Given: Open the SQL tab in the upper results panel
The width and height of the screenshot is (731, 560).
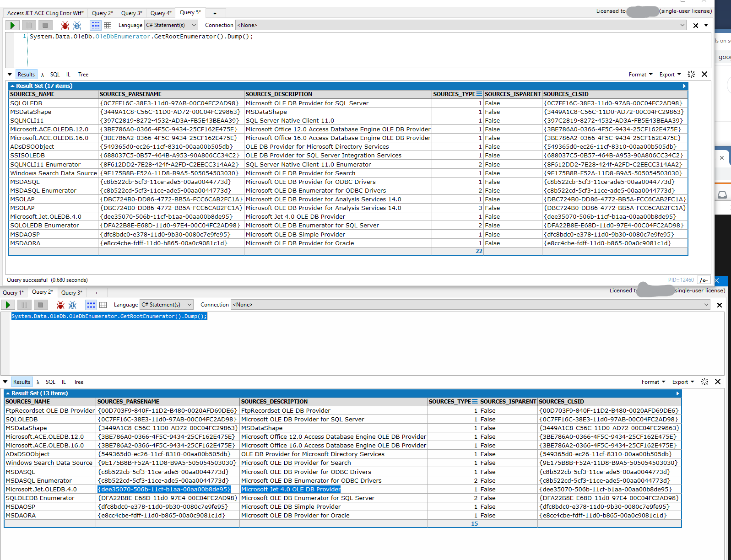Looking at the screenshot, I should [55, 75].
